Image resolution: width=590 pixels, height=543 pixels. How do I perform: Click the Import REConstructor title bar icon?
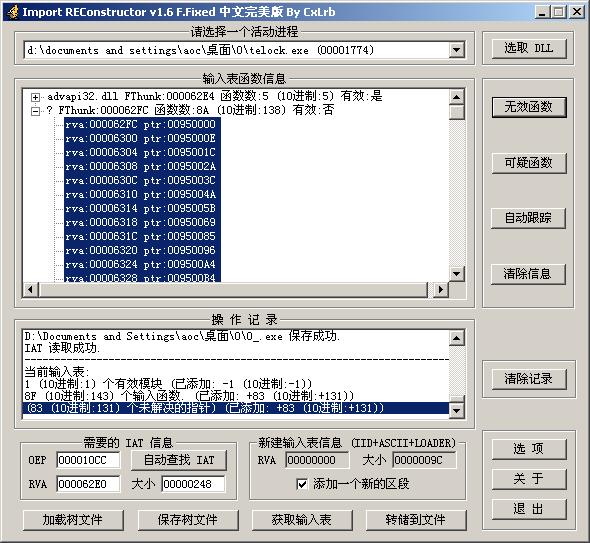[x=13, y=12]
